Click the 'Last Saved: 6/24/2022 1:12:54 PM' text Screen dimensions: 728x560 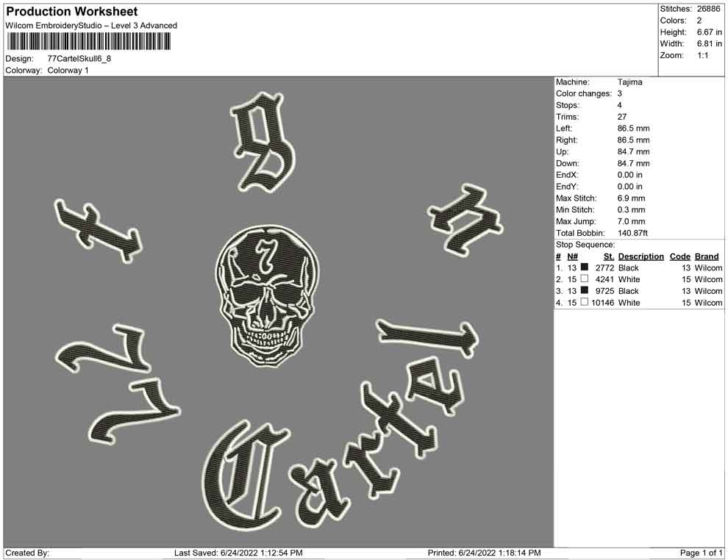(239, 553)
